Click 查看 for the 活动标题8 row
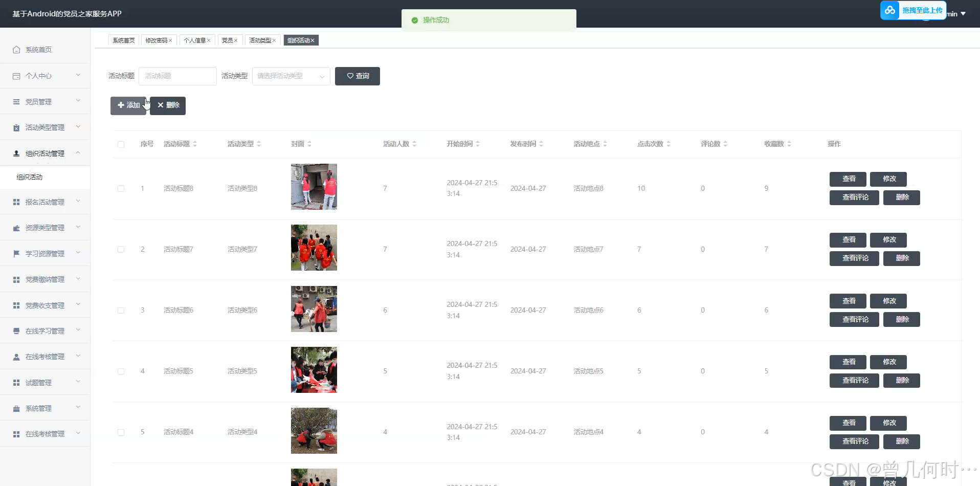Image resolution: width=980 pixels, height=486 pixels. point(848,179)
